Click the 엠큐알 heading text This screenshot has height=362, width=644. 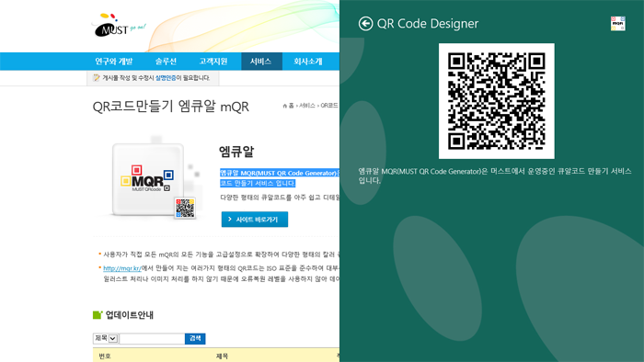(236, 152)
